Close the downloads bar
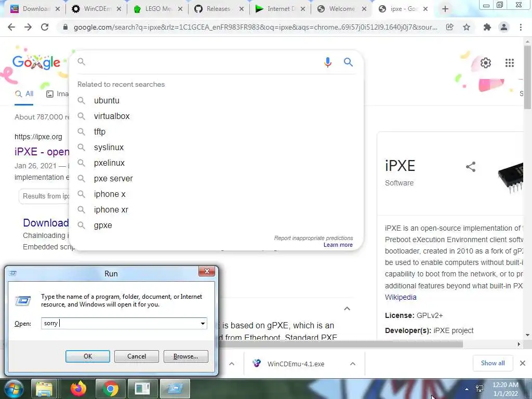The height and width of the screenshot is (399, 532). coord(523,363)
